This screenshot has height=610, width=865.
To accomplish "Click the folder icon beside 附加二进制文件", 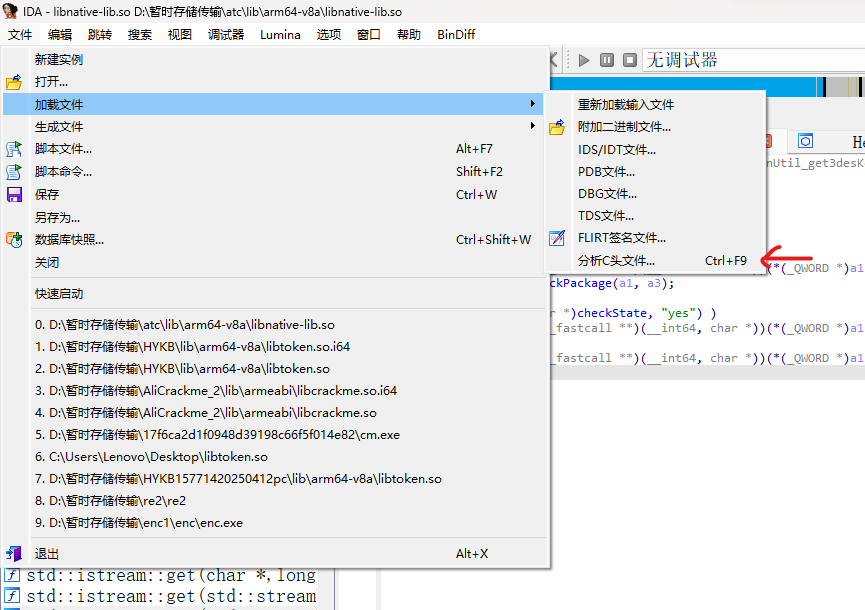I will [x=557, y=127].
